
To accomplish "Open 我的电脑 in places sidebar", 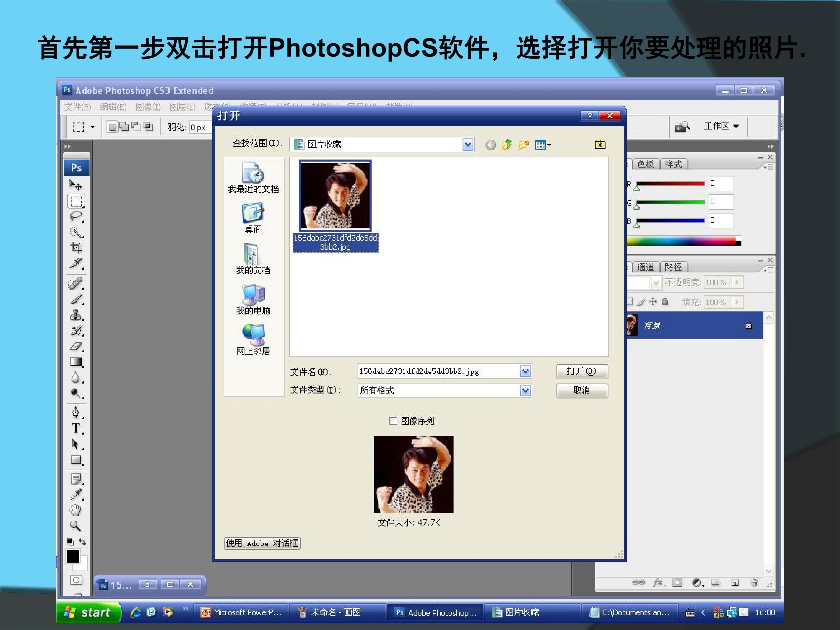I will click(x=253, y=300).
